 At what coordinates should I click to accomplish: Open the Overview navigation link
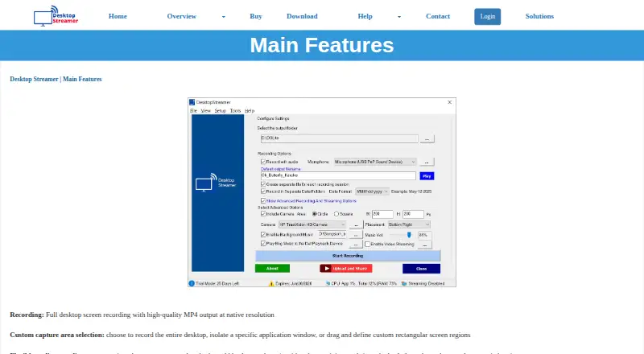point(182,16)
